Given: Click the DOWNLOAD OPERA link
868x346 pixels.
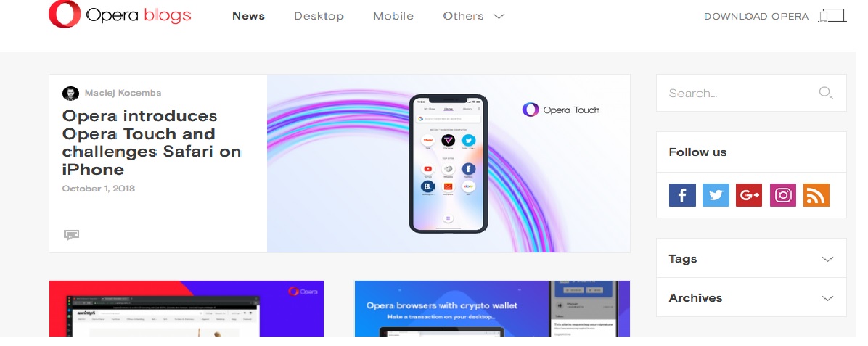Looking at the screenshot, I should (756, 17).
